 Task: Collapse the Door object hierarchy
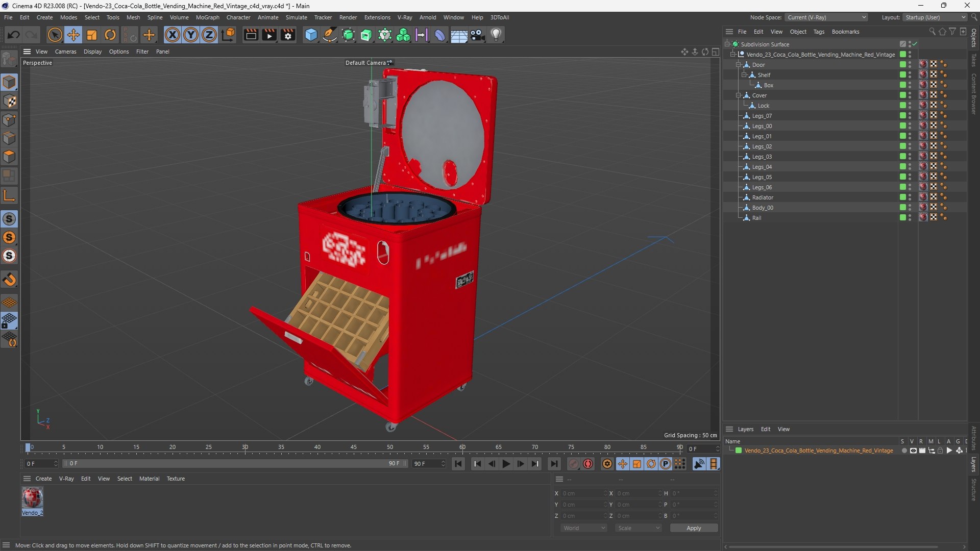pos(739,65)
